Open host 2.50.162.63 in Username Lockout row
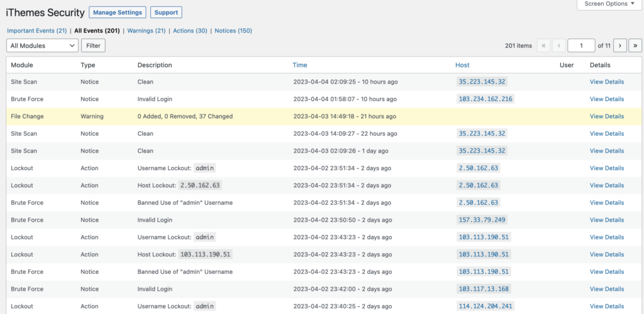Screen dimensions: 644x314 [479, 168]
